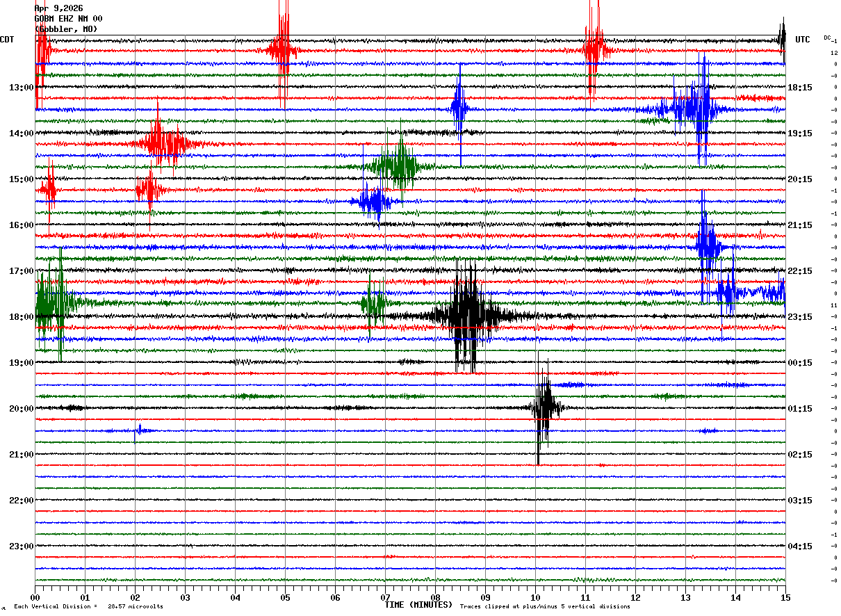
Task: Click the '20:15' UTC time label
Action: coord(800,179)
